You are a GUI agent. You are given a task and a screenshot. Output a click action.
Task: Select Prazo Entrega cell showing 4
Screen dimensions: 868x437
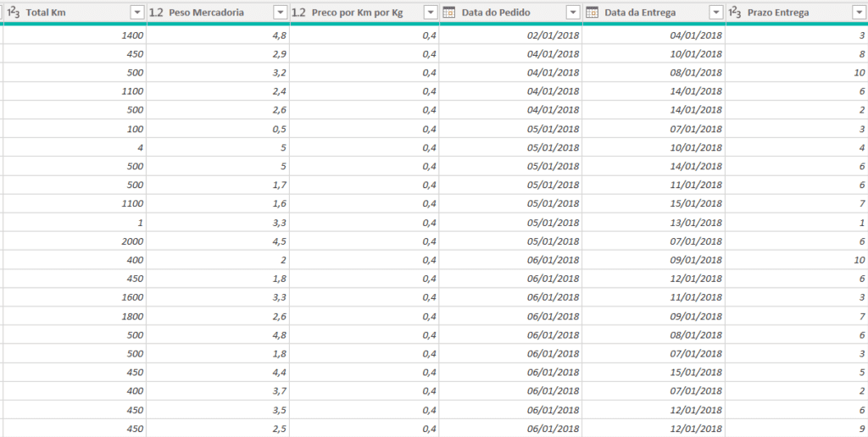pyautogui.click(x=797, y=147)
